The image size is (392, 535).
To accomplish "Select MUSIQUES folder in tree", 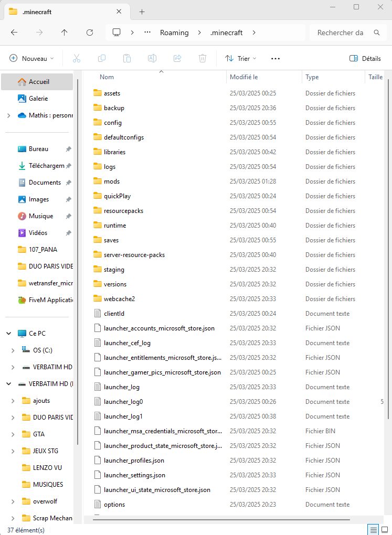I will pyautogui.click(x=43, y=484).
